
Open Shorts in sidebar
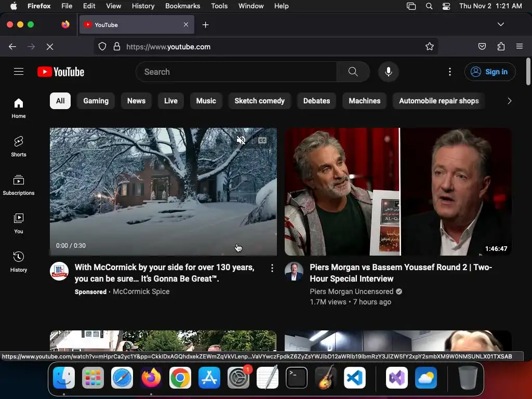[x=19, y=147]
